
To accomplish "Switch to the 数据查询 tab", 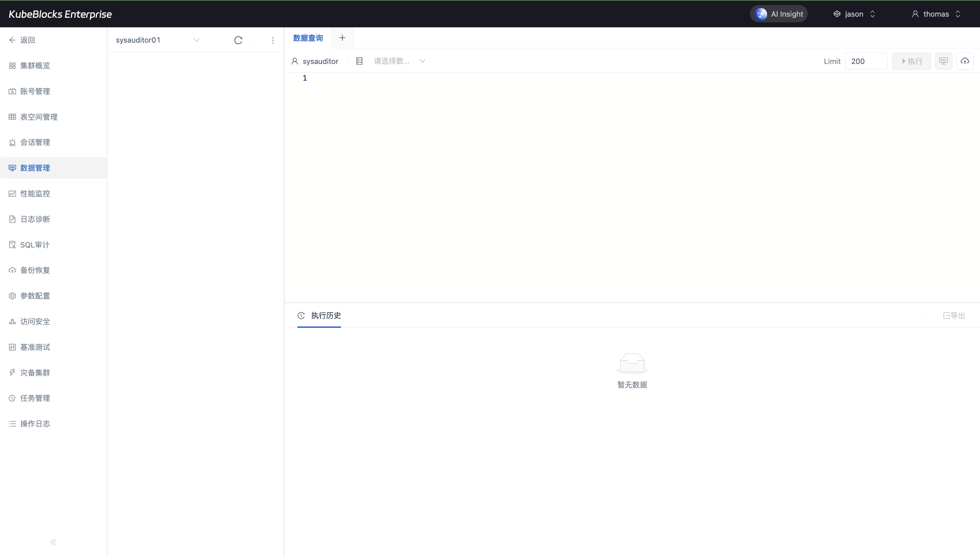I will point(308,38).
